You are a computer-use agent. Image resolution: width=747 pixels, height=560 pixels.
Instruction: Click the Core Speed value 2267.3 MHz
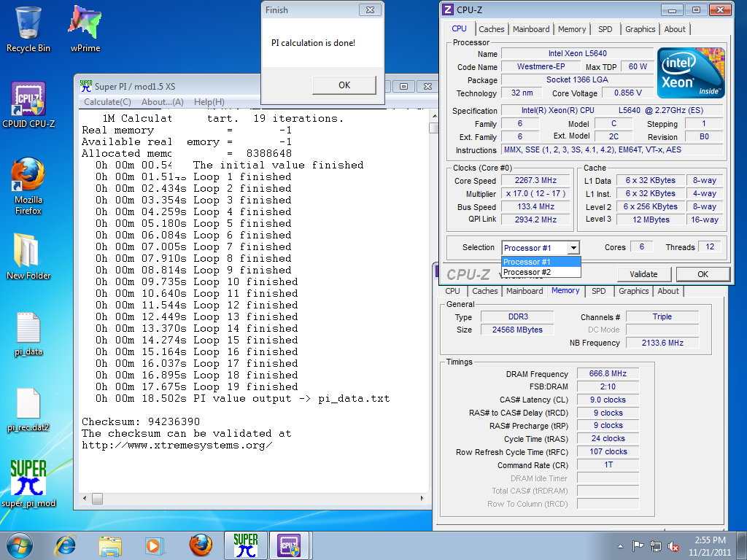535,181
